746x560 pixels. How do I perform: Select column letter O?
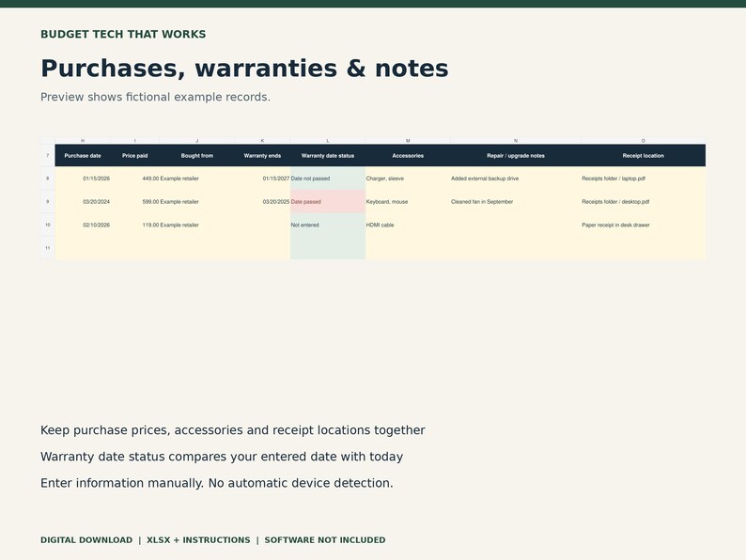(x=644, y=141)
